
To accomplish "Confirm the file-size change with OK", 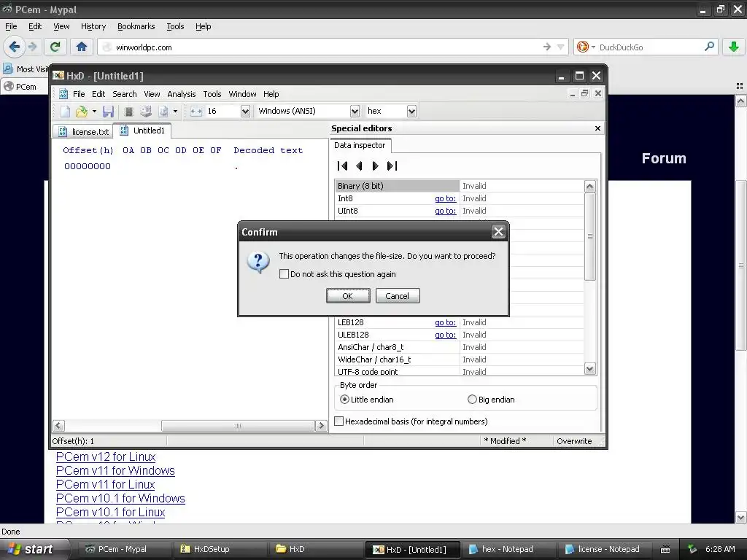I will 348,296.
